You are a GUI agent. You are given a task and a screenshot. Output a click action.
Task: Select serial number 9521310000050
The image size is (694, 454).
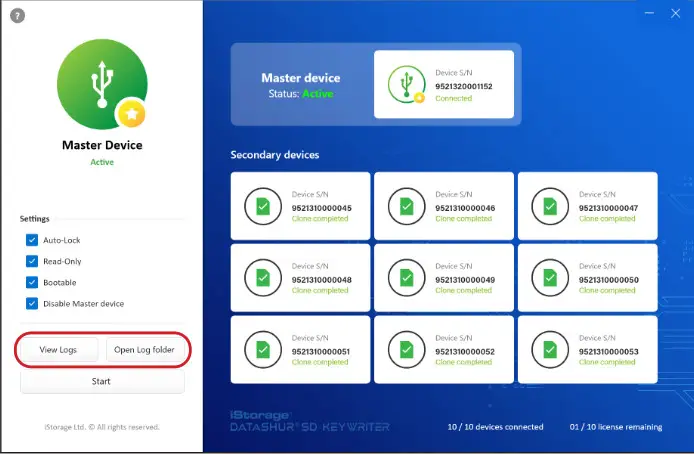click(x=609, y=280)
